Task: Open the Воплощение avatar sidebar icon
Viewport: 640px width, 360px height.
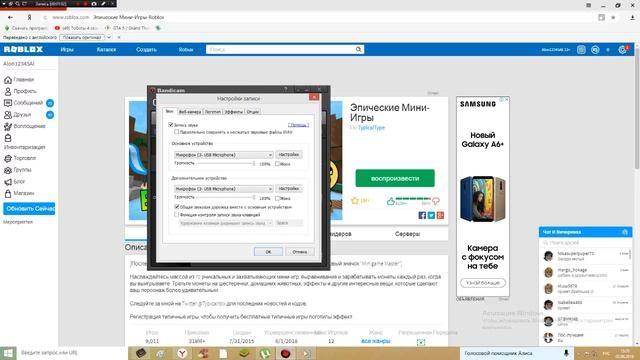Action: pos(8,126)
